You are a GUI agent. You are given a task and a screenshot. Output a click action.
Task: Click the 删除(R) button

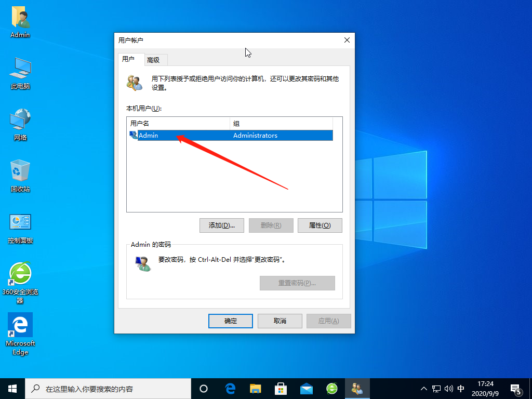click(x=271, y=225)
